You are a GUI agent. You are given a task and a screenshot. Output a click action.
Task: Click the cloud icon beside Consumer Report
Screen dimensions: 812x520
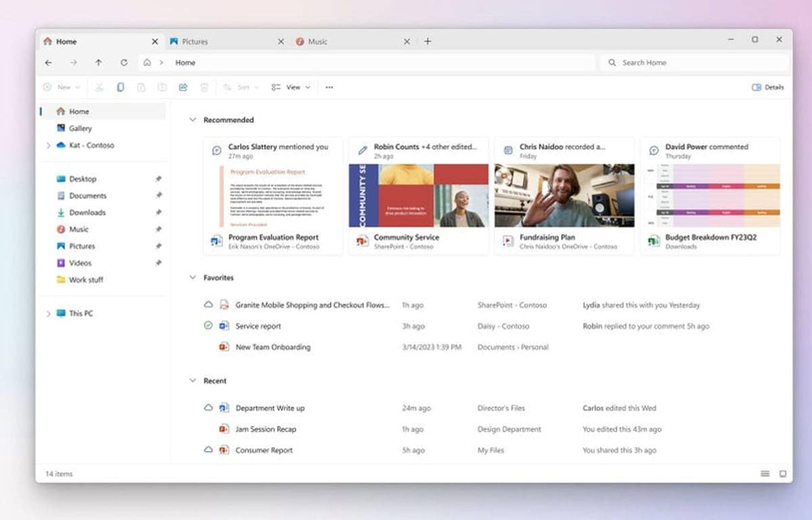click(x=208, y=450)
